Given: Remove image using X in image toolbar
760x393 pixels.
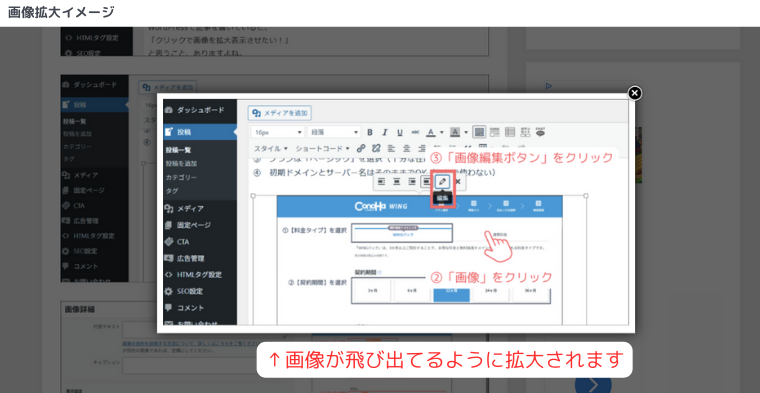Looking at the screenshot, I should click(x=458, y=182).
